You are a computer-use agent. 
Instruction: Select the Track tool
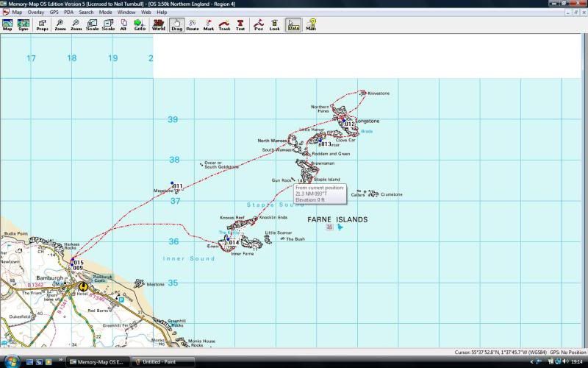click(x=225, y=24)
